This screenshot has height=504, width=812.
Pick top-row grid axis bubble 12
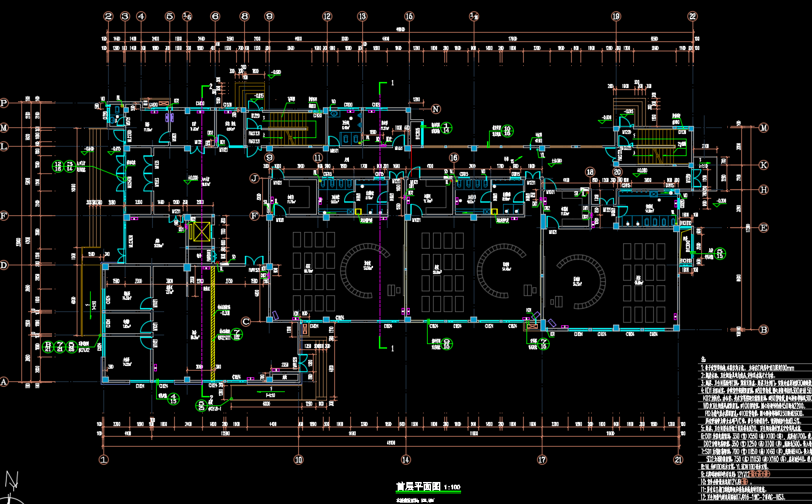[327, 16]
